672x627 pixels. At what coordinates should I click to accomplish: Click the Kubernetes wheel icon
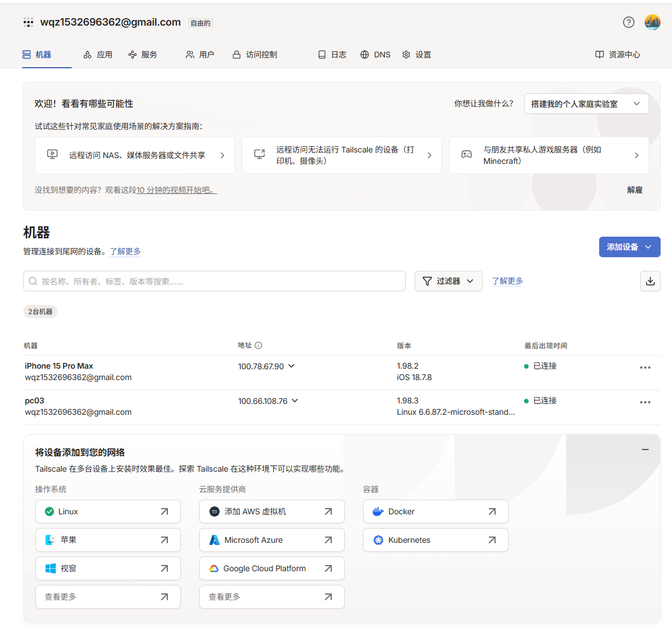coord(378,540)
